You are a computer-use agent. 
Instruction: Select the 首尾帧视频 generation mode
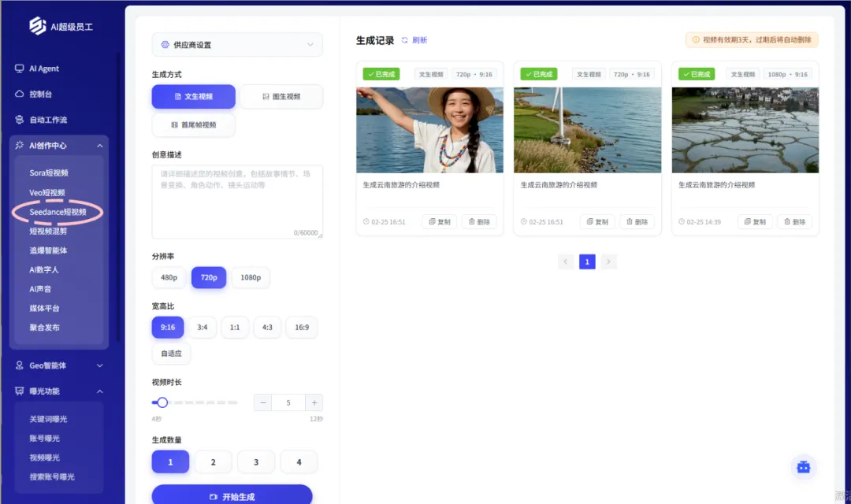click(x=194, y=124)
